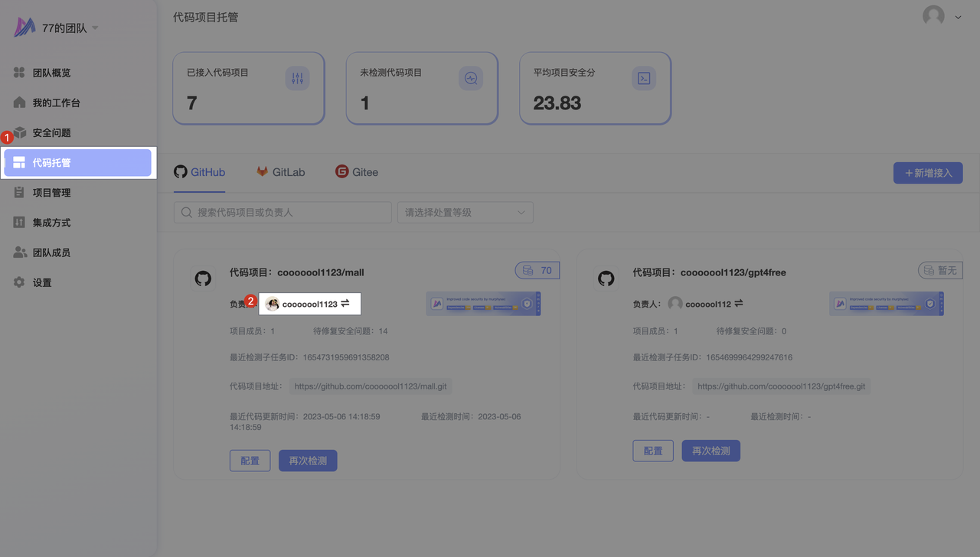980x557 pixels.
Task: Open 安全问题 in the sidebar
Action: point(51,133)
